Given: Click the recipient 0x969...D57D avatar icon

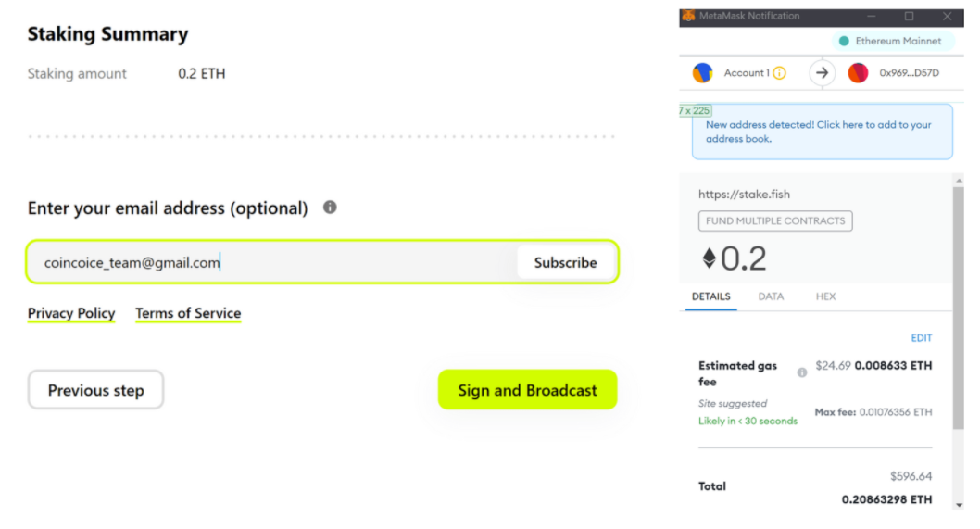Looking at the screenshot, I should [x=858, y=73].
